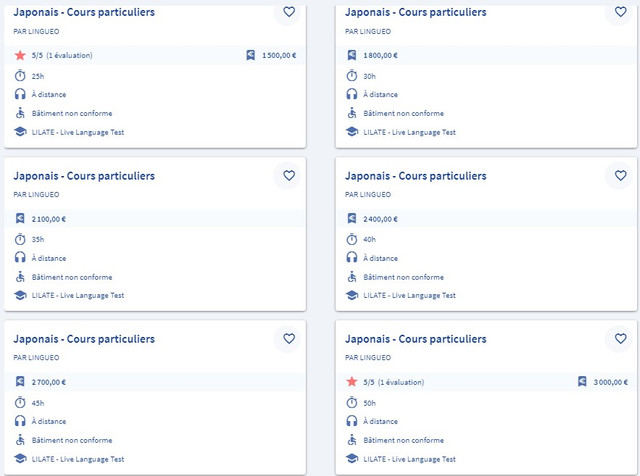Click the price tag icon beside 3 000,00 €
640x476 pixels.
pyautogui.click(x=582, y=381)
